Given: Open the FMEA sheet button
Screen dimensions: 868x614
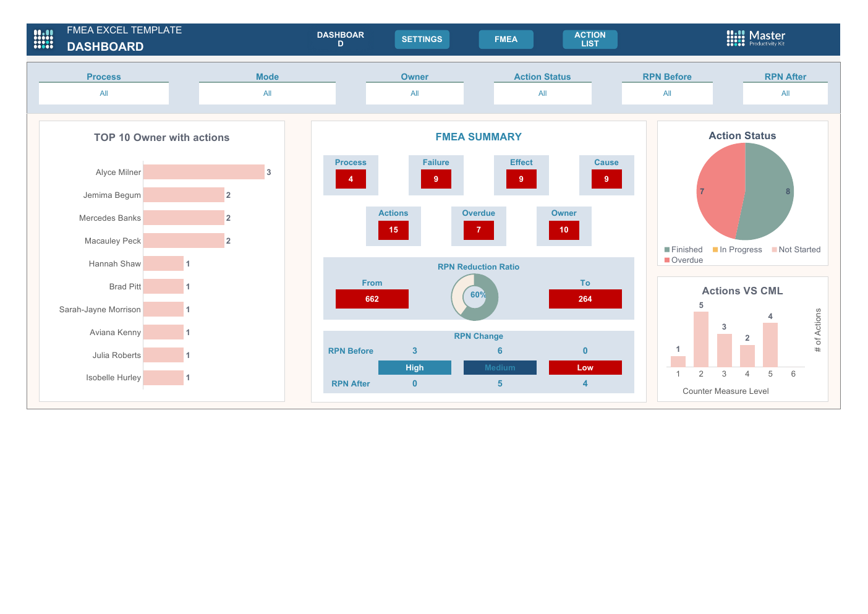Looking at the screenshot, I should click(506, 39).
